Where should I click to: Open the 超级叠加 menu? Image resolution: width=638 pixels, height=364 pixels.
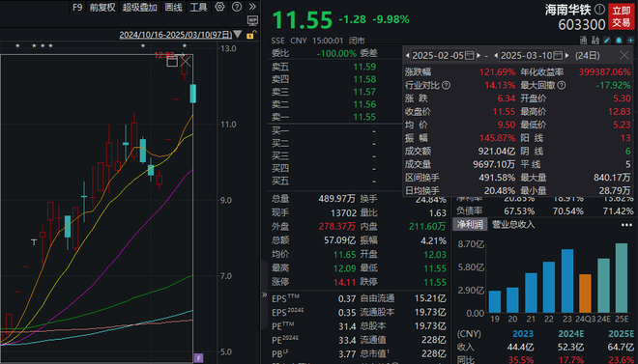(x=139, y=7)
